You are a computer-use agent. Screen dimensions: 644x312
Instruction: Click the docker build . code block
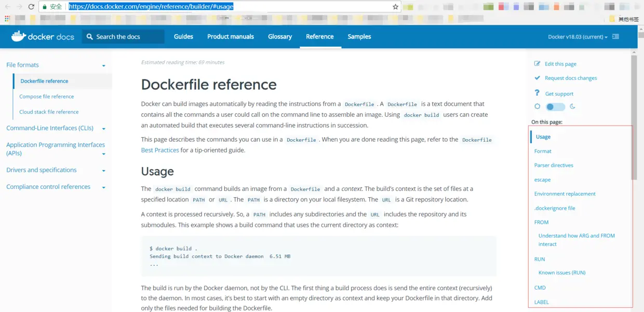319,256
